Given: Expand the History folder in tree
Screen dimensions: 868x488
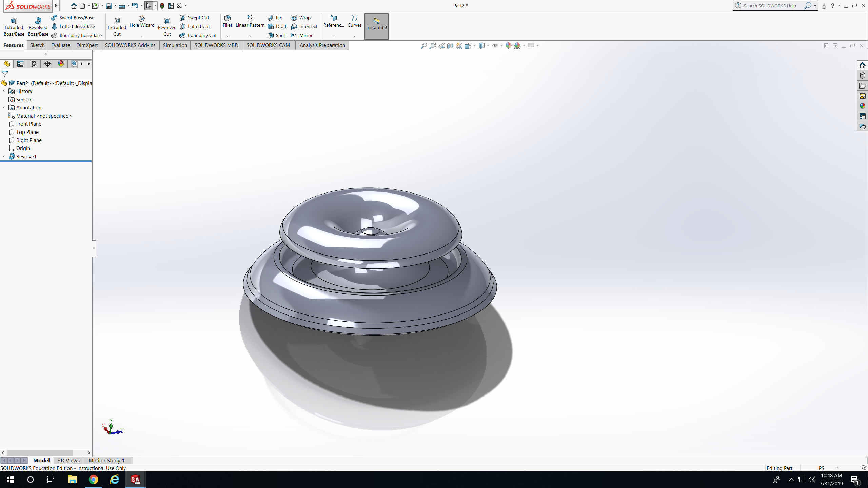Looking at the screenshot, I should click(3, 91).
